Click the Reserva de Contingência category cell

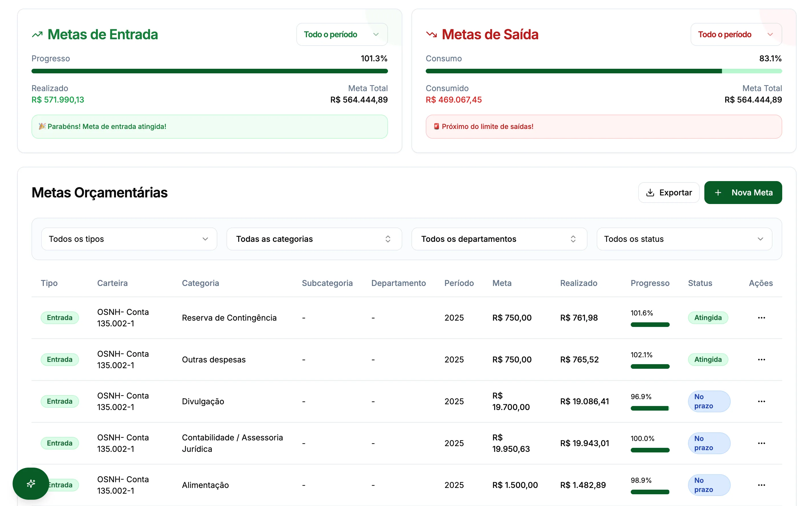[x=229, y=317]
